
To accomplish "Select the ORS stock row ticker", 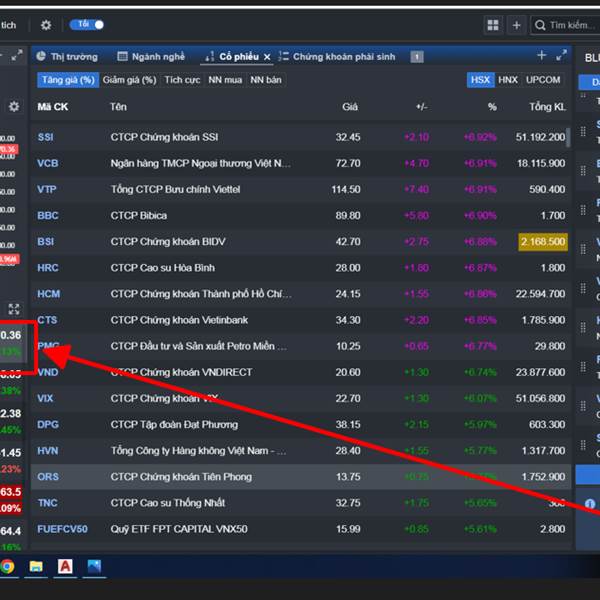I will pos(48,477).
